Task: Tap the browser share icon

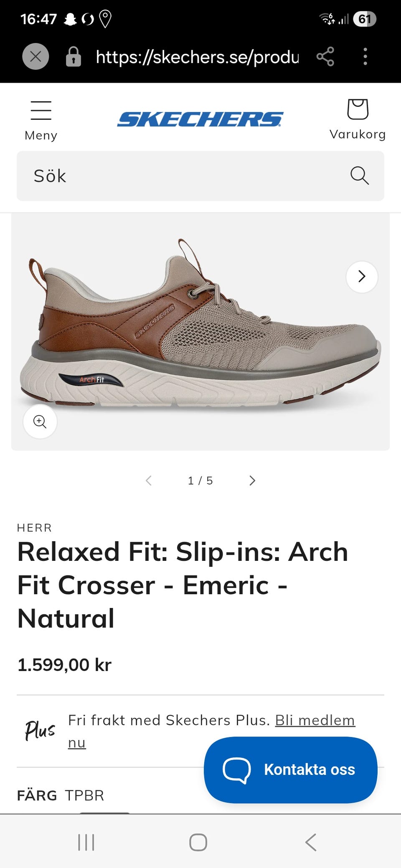Action: [325, 56]
